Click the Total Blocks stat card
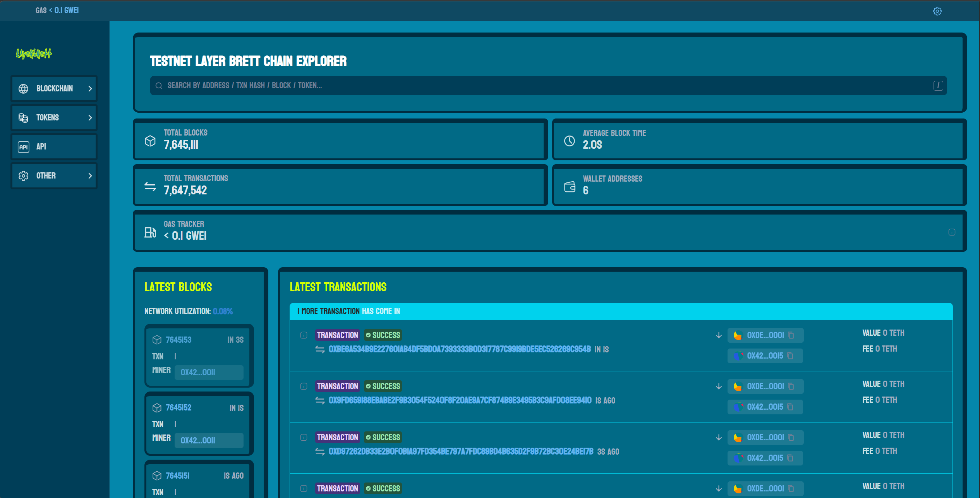 point(340,140)
